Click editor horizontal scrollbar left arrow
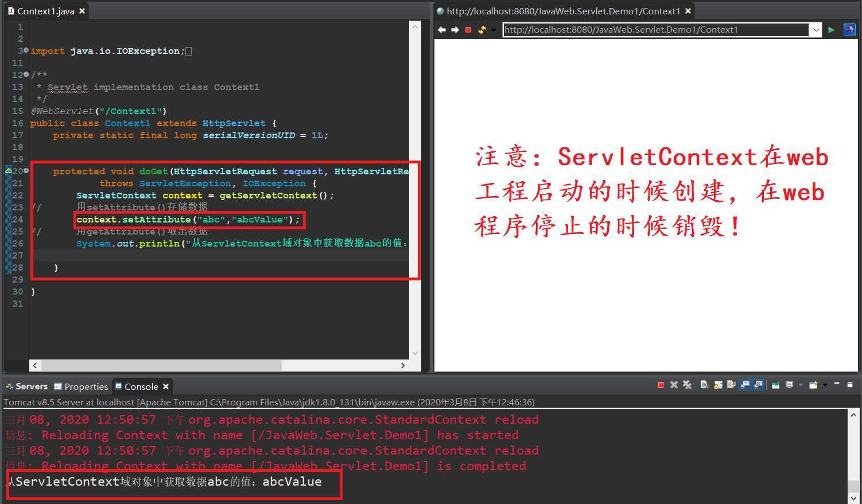This screenshot has height=504, width=862. pos(35,365)
